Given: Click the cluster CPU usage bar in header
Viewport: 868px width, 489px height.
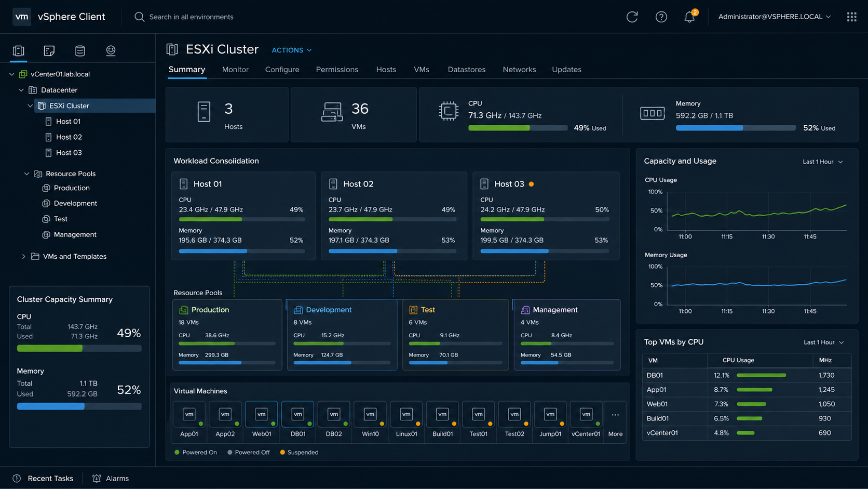Looking at the screenshot, I should (x=518, y=128).
